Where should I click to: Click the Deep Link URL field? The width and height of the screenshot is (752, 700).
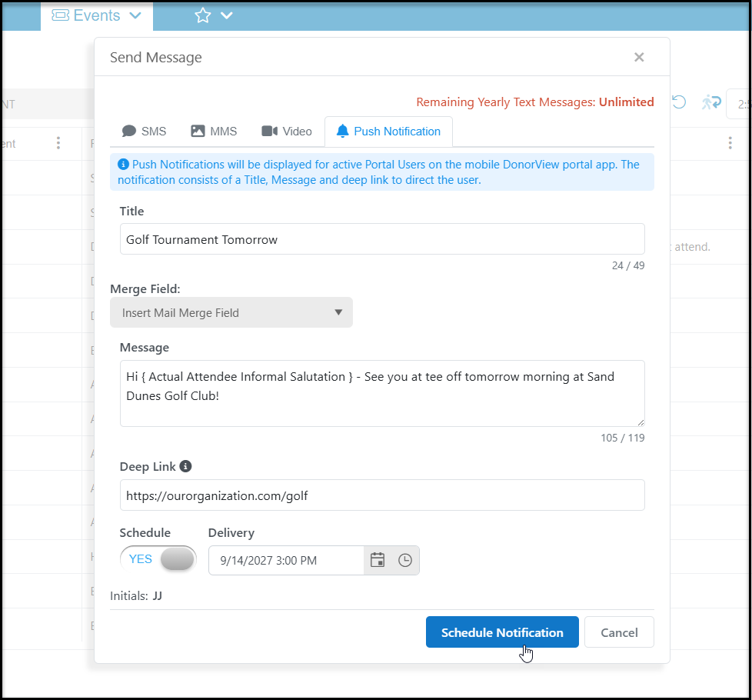pyautogui.click(x=382, y=495)
